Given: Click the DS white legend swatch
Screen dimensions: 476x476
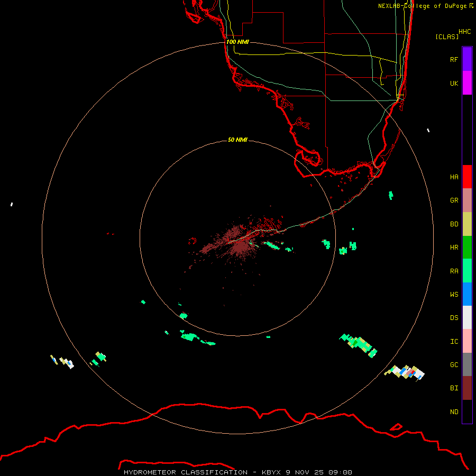Looking at the screenshot, I should pos(467,317).
